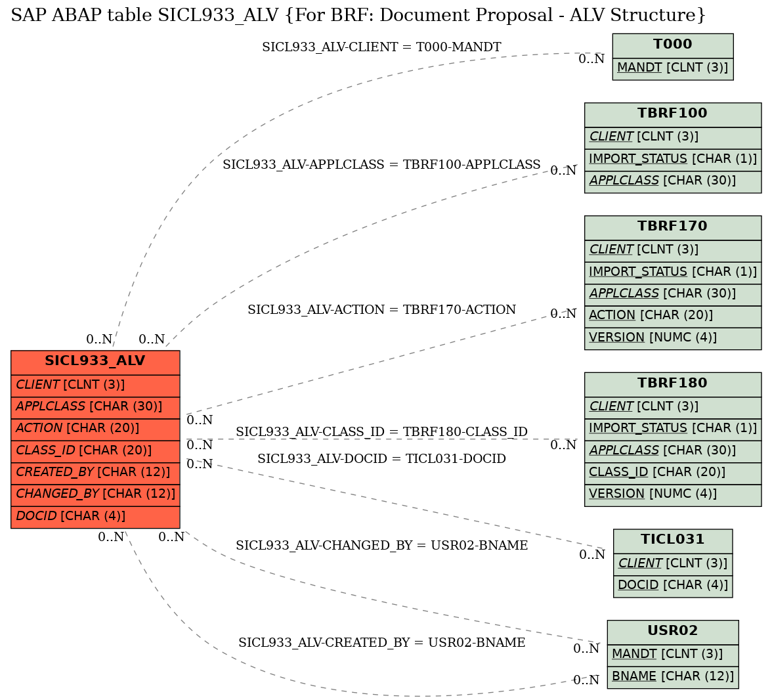Image resolution: width=772 pixels, height=700 pixels.
Task: Select CLIENT field in TBRF100 table
Action: point(672,138)
